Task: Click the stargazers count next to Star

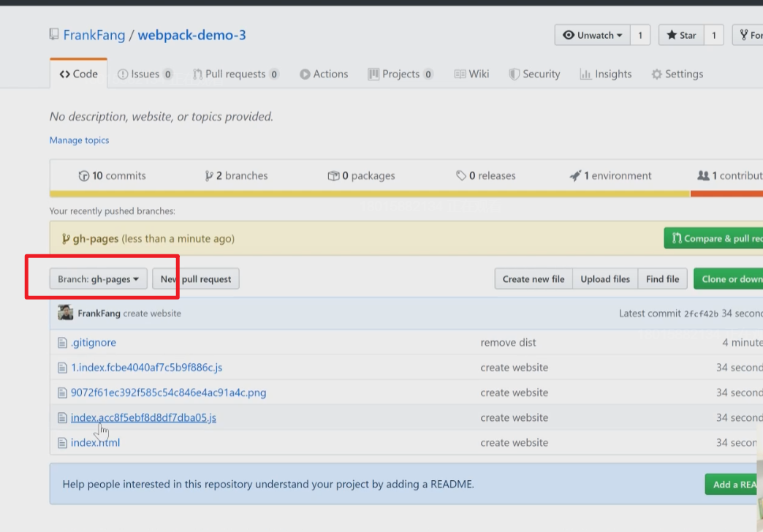Action: [713, 35]
